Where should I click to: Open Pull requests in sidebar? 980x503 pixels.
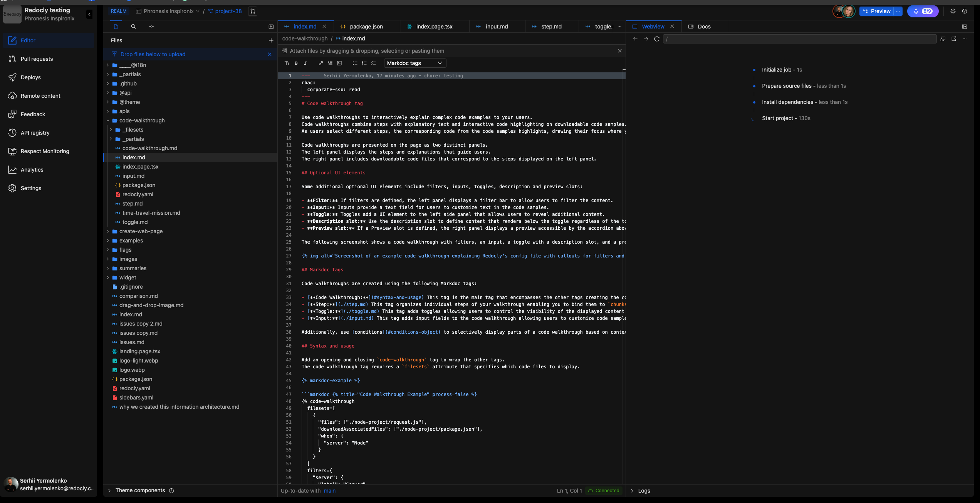[49, 59]
